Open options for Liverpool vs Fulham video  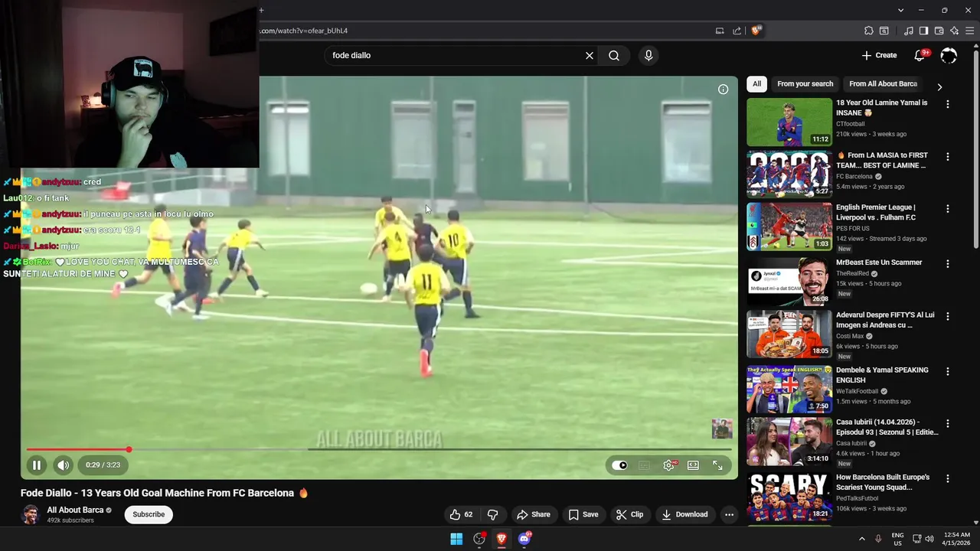pyautogui.click(x=948, y=209)
